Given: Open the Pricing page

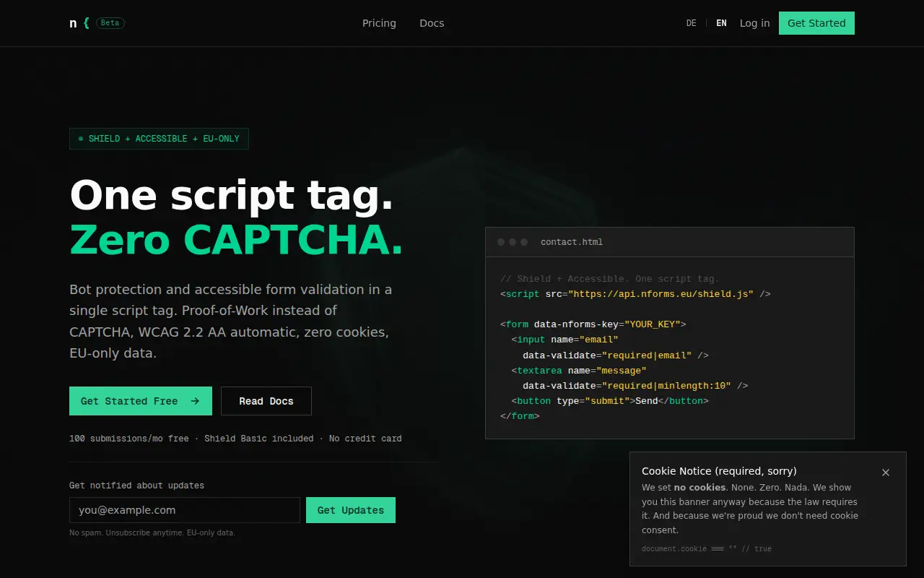Looking at the screenshot, I should click(379, 23).
